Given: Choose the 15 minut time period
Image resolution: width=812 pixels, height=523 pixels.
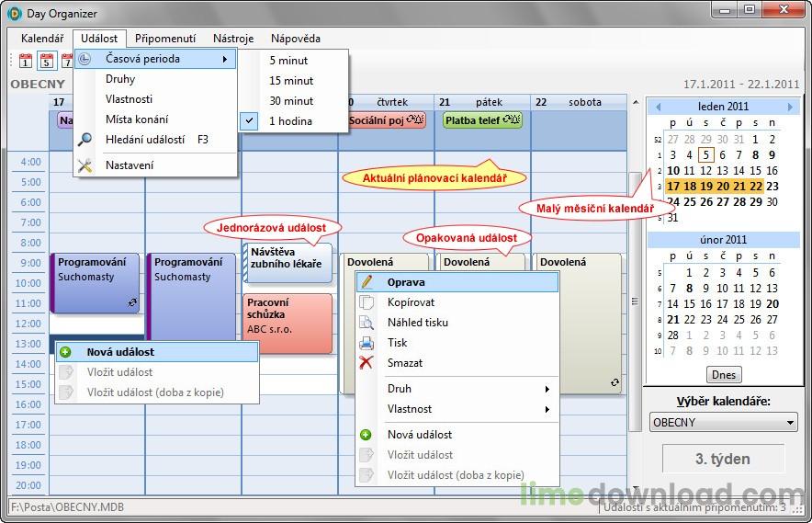Looking at the screenshot, I should tap(294, 81).
